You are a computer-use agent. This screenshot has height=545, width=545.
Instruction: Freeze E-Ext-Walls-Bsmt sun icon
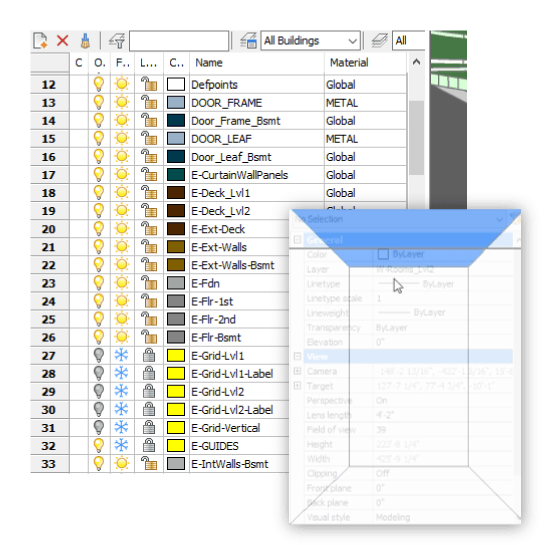tap(122, 265)
